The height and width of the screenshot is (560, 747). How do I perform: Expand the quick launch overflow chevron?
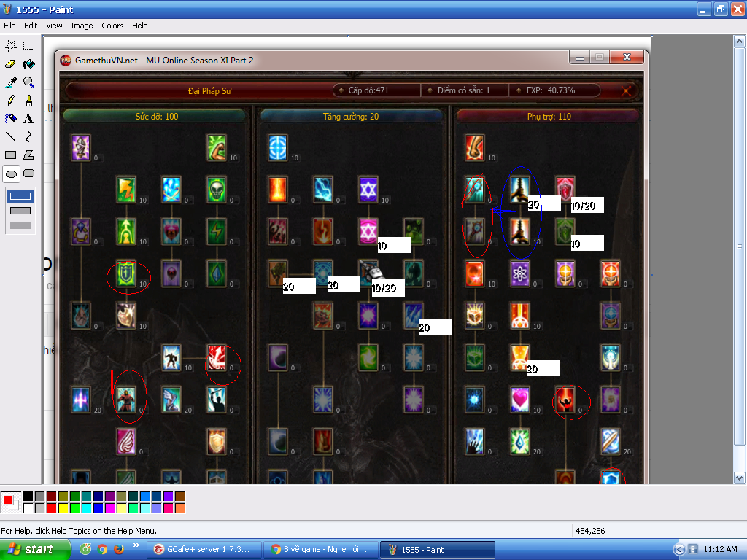pos(136,545)
